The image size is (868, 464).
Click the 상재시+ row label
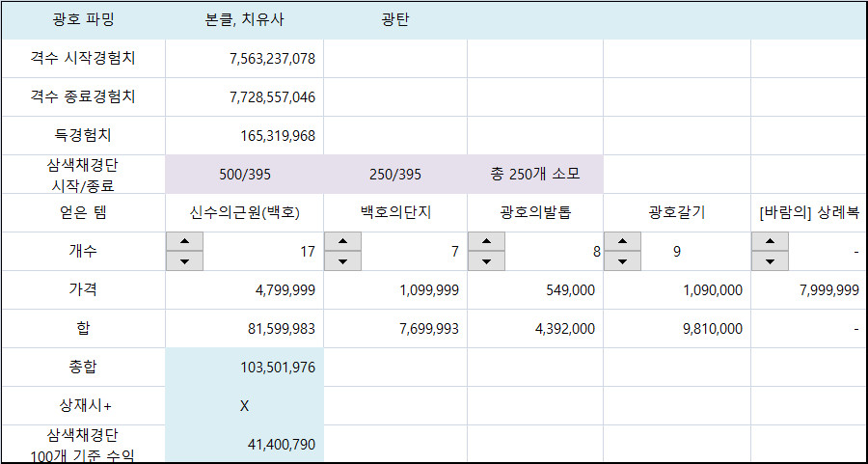83,405
